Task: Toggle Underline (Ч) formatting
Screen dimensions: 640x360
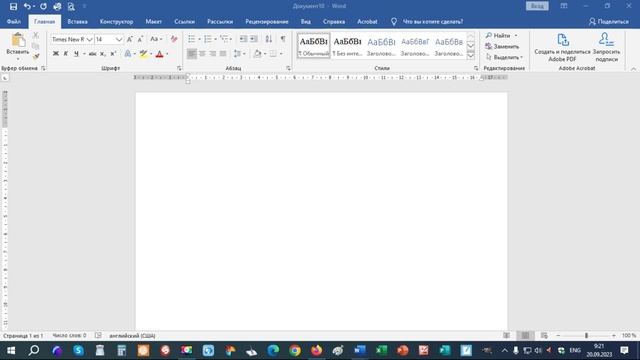Action: (x=76, y=54)
